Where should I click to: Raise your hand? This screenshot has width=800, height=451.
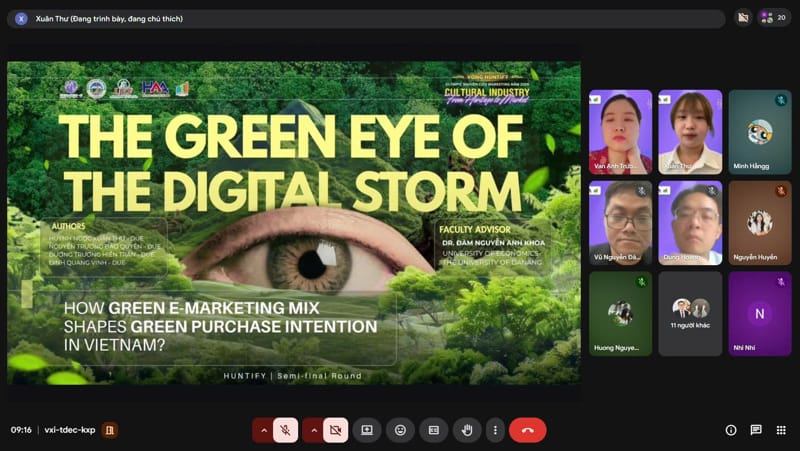click(466, 430)
